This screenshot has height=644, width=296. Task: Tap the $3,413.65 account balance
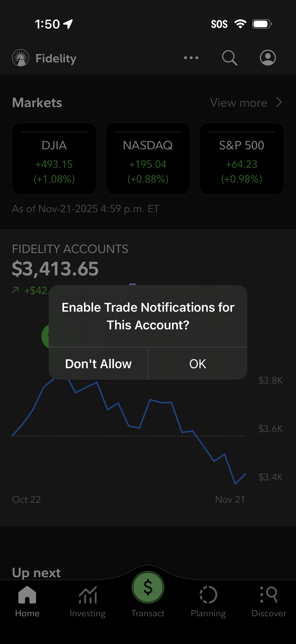(55, 269)
